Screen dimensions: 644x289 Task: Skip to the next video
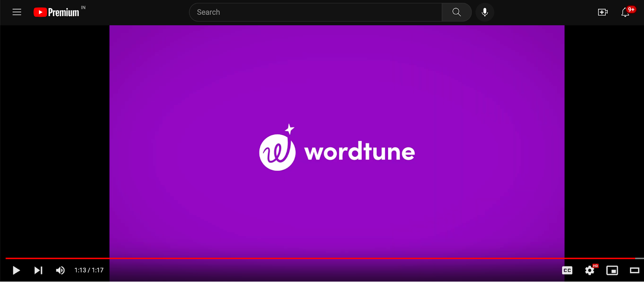tap(38, 270)
